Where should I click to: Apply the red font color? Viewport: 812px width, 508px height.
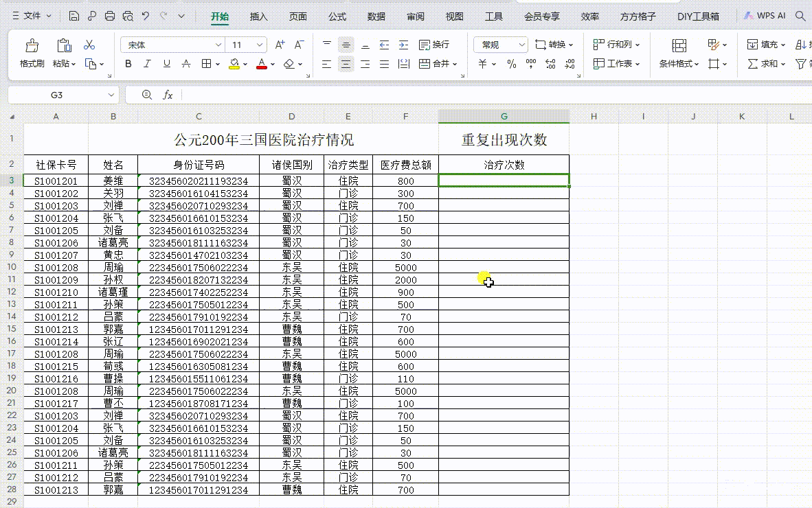(x=262, y=64)
